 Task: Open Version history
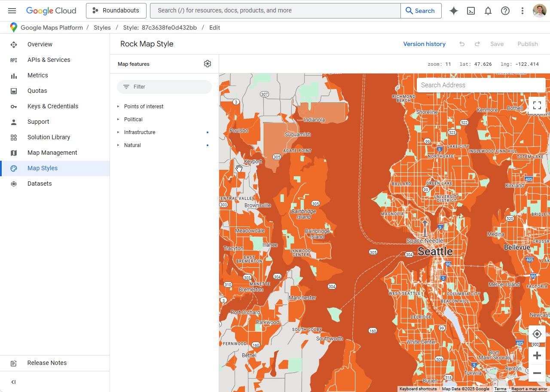[x=424, y=44]
